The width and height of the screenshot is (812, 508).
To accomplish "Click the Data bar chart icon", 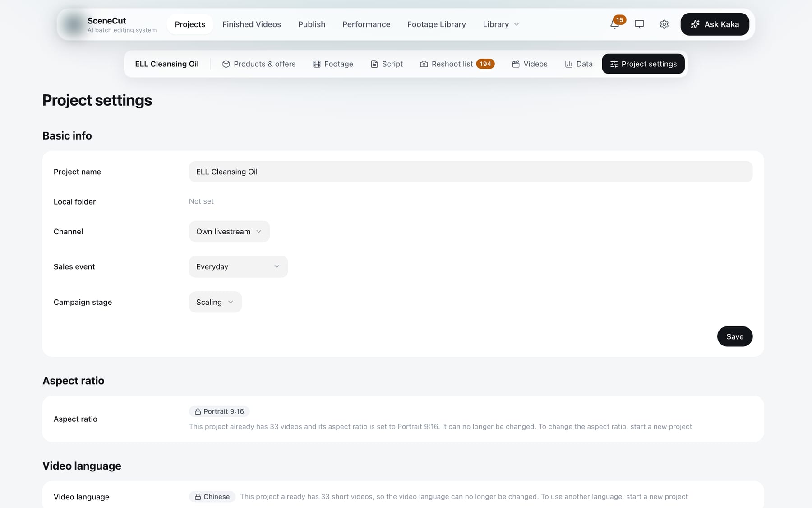I will 568,64.
